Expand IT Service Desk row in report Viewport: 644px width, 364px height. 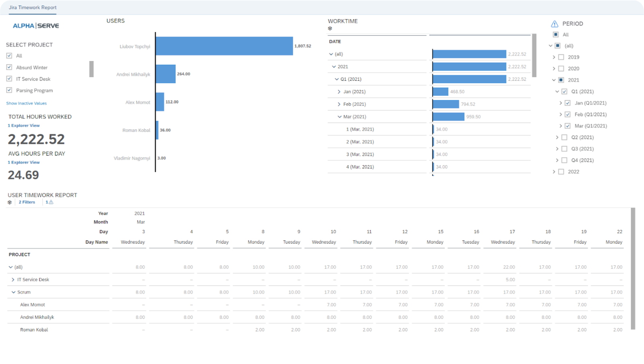12,279
